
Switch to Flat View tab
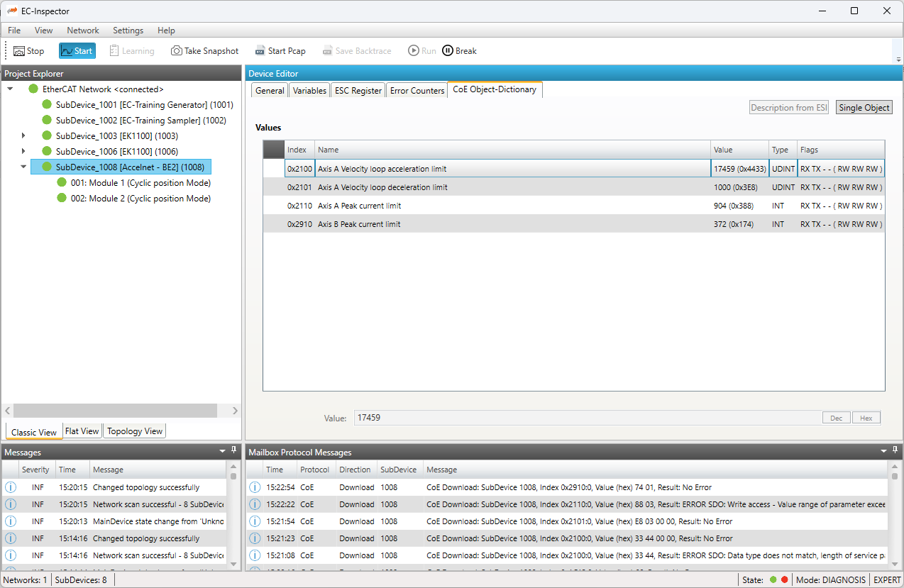click(x=82, y=431)
